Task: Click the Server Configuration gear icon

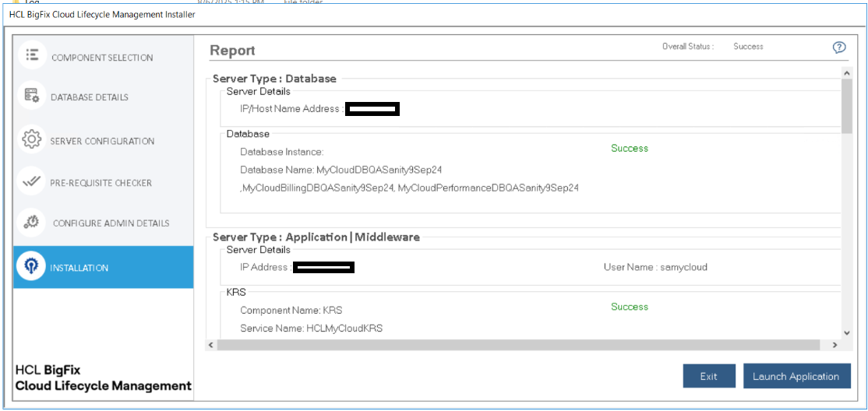Action: coord(32,139)
